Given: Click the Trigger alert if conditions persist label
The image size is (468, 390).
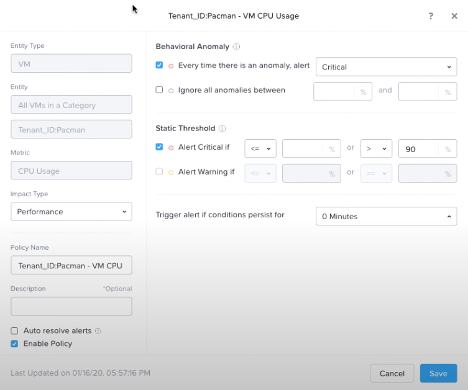Looking at the screenshot, I should click(220, 215).
